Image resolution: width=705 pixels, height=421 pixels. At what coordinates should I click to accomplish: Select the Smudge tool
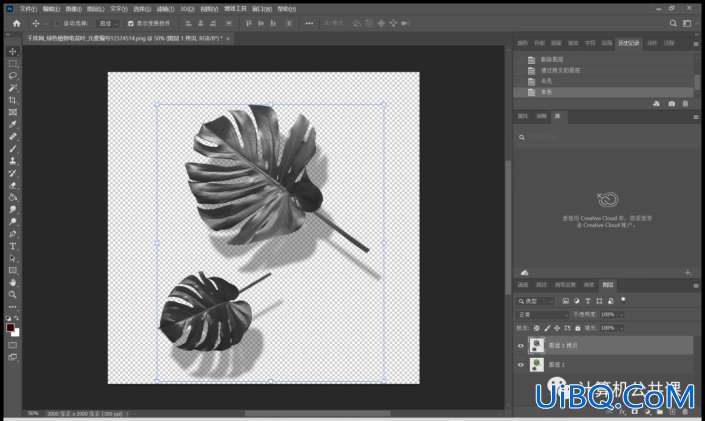coord(13,210)
